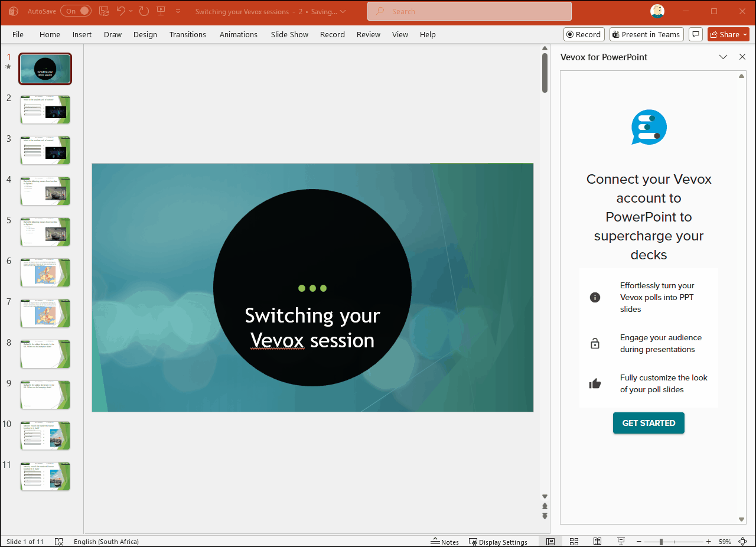Click slide editor scrollbar down arrow
This screenshot has height=547, width=756.
click(545, 497)
